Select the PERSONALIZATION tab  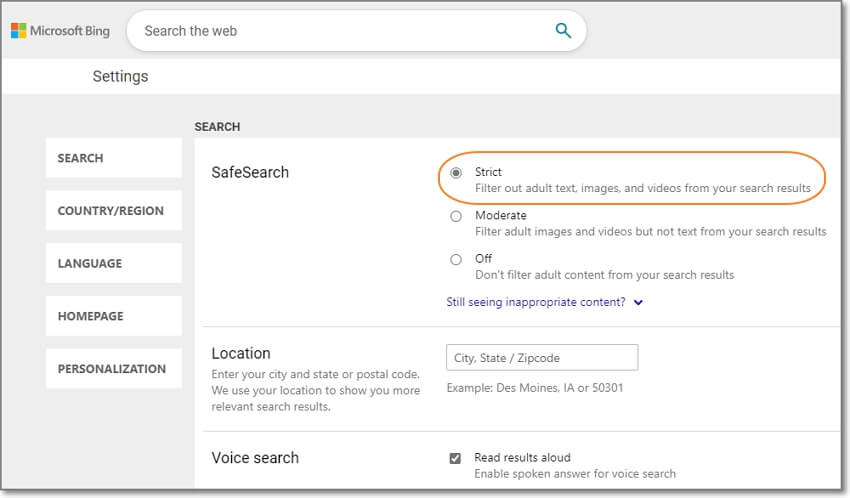click(113, 369)
